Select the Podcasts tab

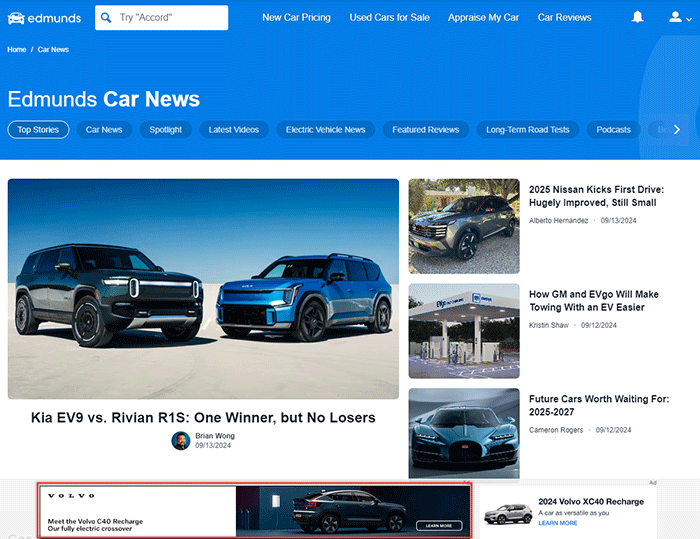point(613,130)
